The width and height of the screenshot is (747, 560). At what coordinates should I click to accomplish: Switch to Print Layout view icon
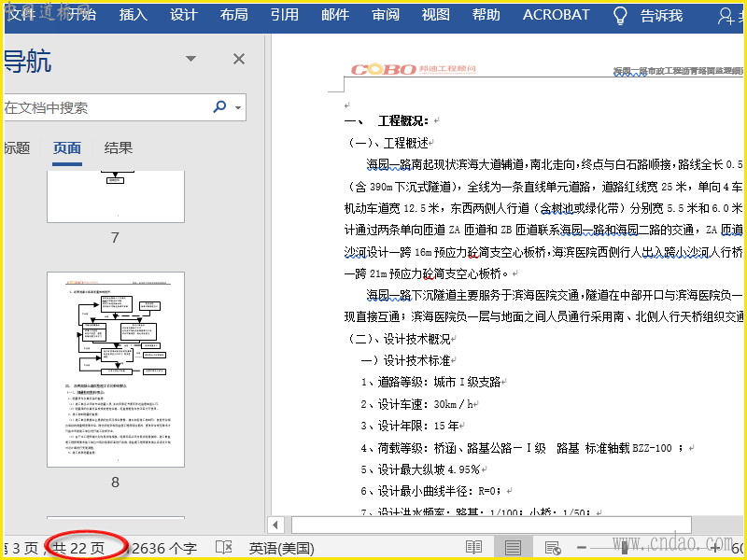tap(513, 547)
